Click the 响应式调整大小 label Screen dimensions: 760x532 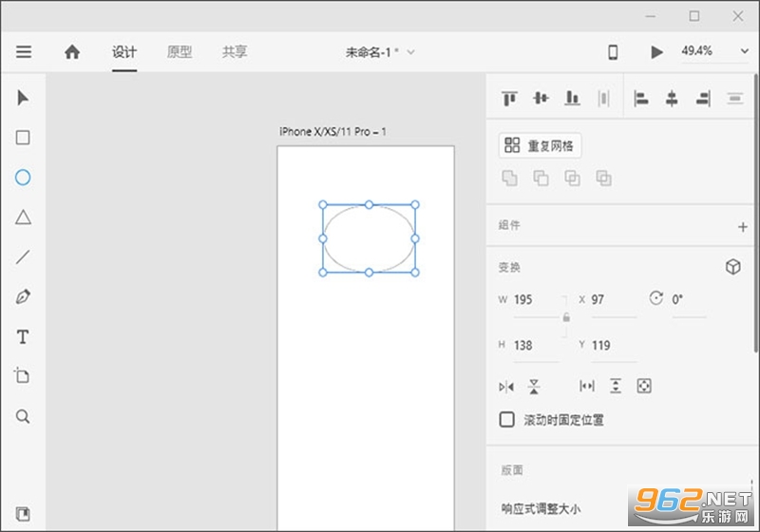click(541, 509)
